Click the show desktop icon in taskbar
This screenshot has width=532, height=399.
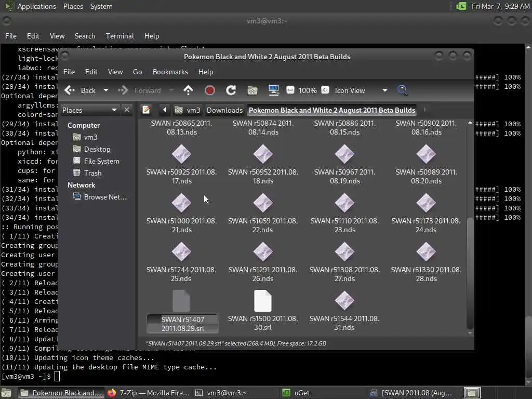click(6, 393)
